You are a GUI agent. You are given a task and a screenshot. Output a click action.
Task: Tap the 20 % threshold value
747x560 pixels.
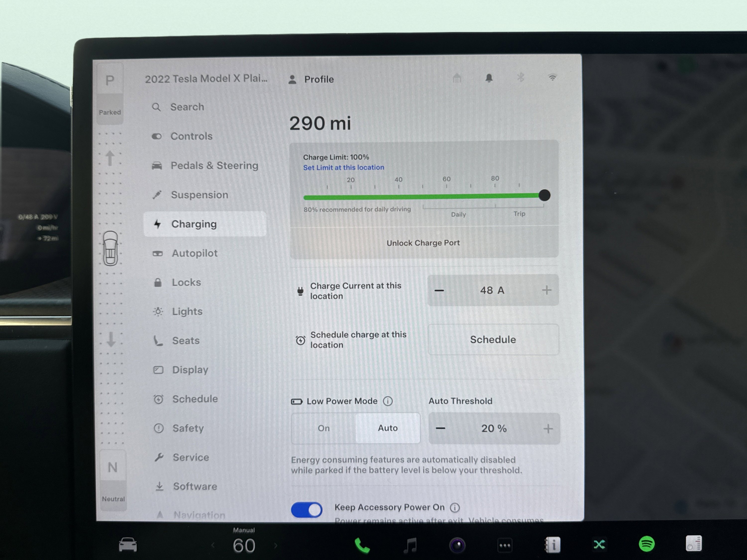pyautogui.click(x=494, y=429)
